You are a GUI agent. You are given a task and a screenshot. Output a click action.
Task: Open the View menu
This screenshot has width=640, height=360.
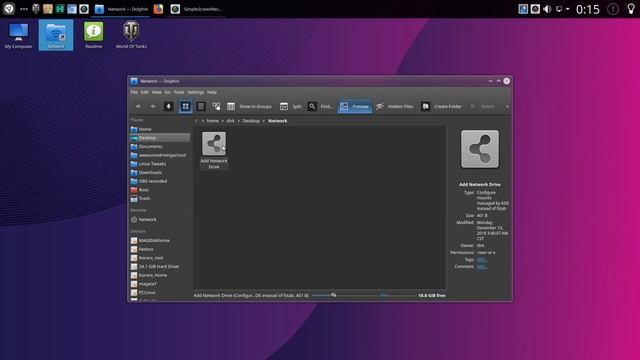click(x=156, y=92)
